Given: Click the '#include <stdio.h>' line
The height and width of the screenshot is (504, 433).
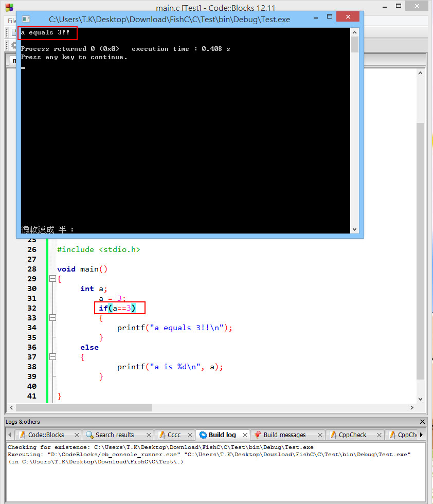Looking at the screenshot, I should coord(98,250).
